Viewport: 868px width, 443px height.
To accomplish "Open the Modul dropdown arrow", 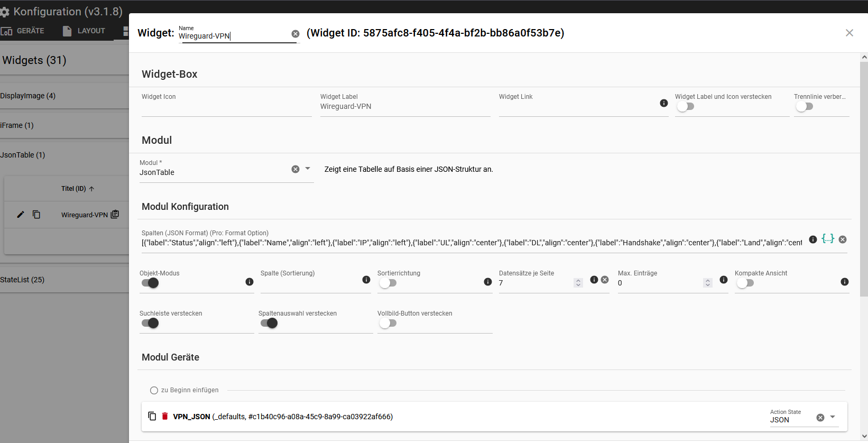I will click(308, 169).
